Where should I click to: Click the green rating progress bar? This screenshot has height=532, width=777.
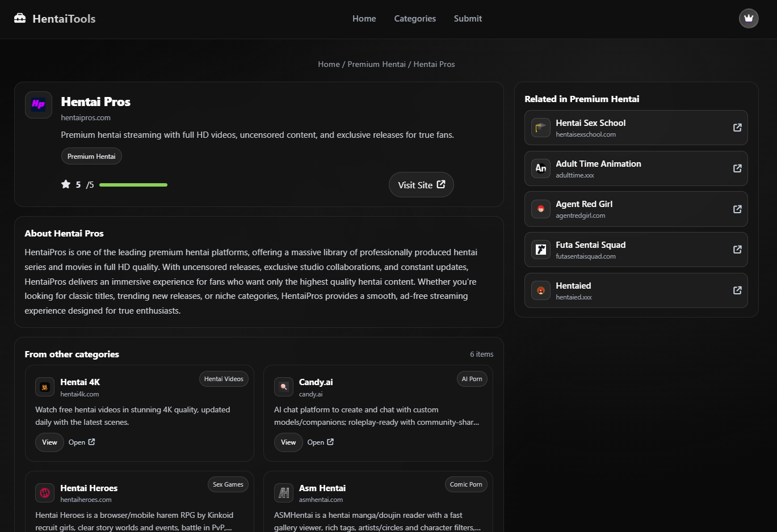pyautogui.click(x=133, y=185)
